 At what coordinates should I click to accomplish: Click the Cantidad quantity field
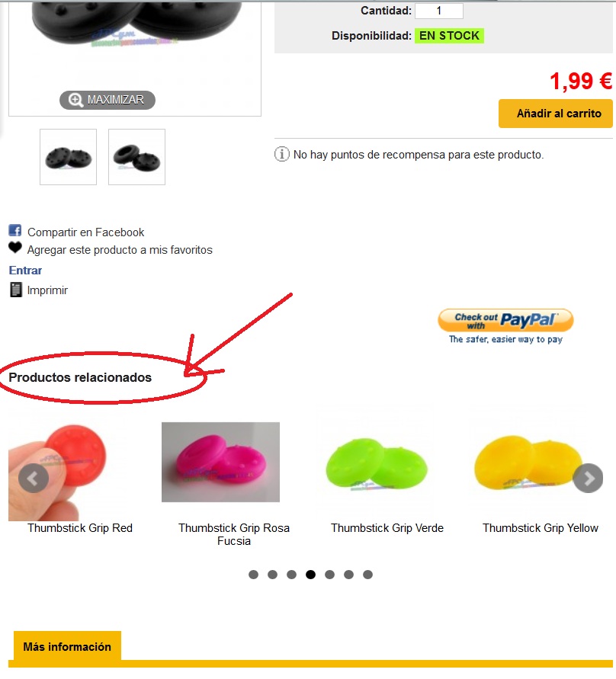(x=439, y=11)
